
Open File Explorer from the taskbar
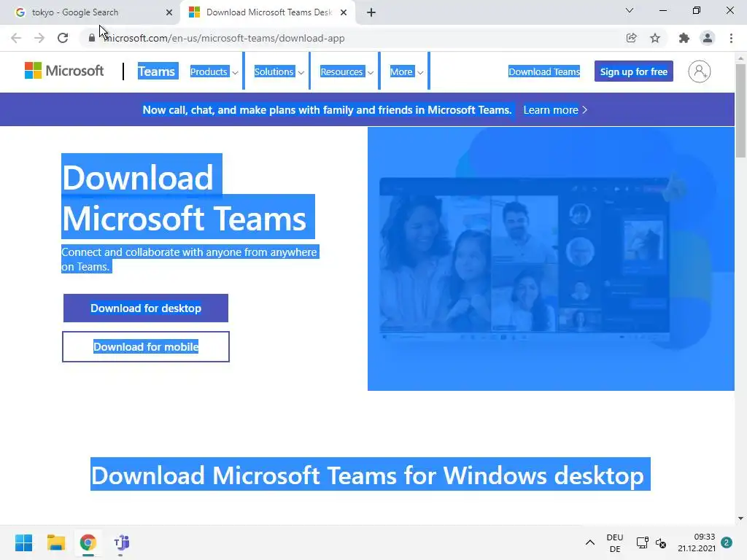point(55,542)
